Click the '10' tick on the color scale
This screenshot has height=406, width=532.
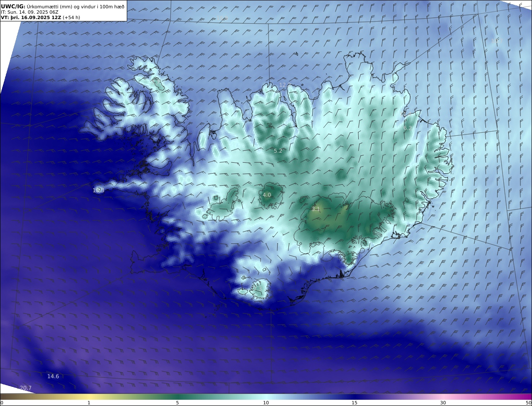tap(266, 403)
